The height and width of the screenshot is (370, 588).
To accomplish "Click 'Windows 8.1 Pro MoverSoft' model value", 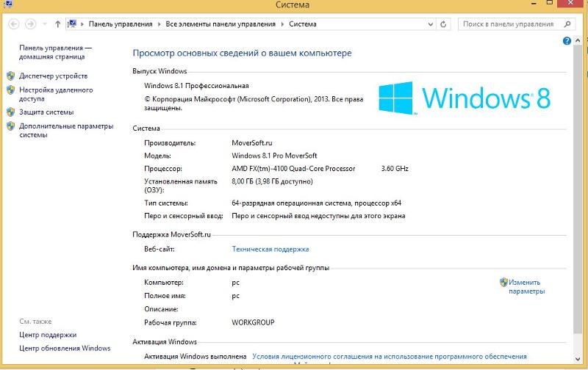I will click(274, 156).
